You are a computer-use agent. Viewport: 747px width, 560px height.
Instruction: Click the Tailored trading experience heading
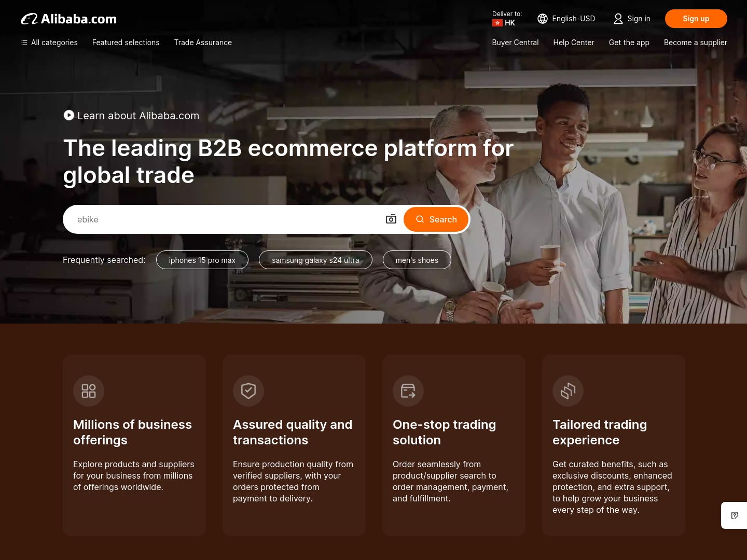tap(600, 432)
